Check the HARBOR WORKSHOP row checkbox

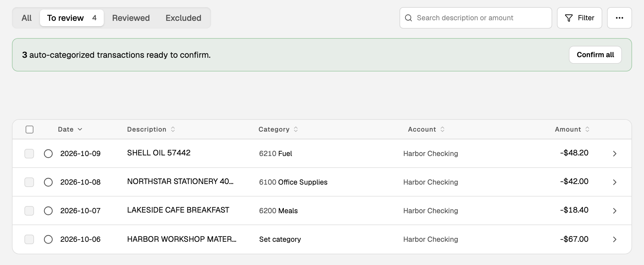coord(29,239)
